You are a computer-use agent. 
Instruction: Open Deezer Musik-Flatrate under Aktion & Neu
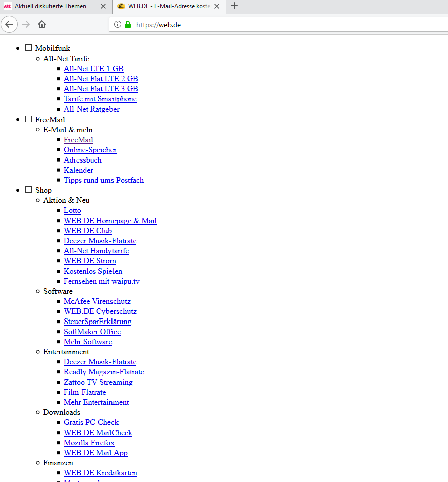coord(100,241)
